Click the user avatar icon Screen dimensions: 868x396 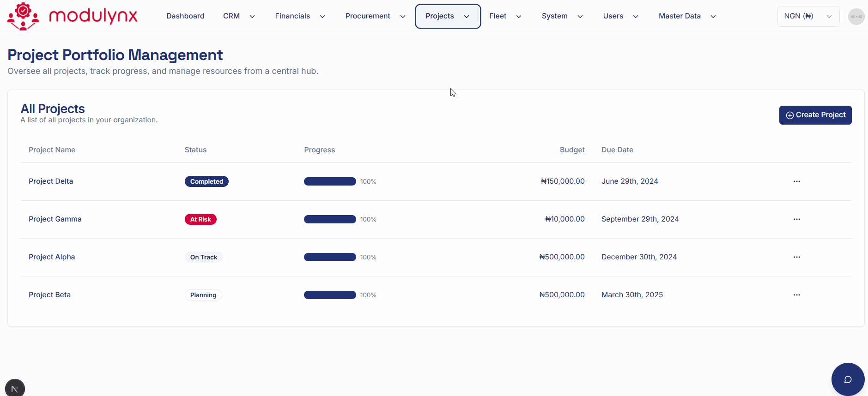coord(856,17)
